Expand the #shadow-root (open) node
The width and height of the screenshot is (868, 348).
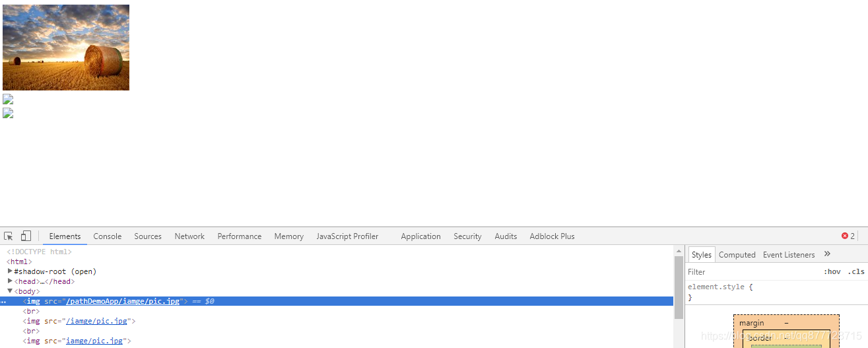tap(10, 271)
